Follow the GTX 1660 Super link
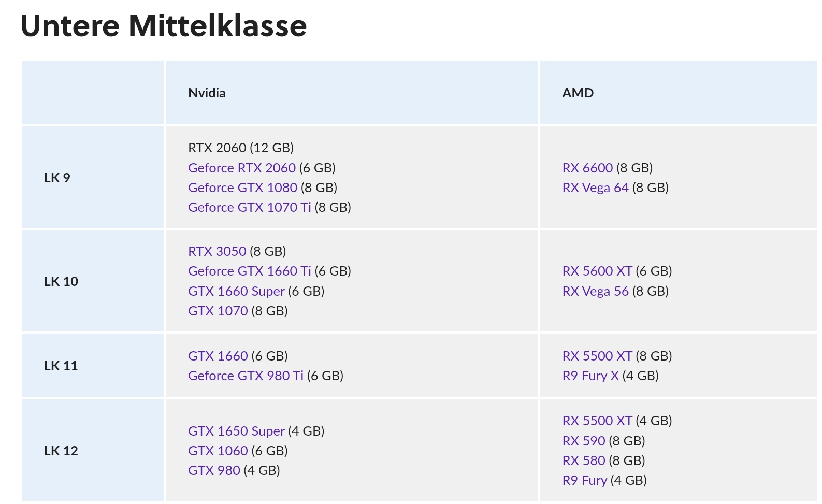Screen dimensions: 822x504 (236, 291)
